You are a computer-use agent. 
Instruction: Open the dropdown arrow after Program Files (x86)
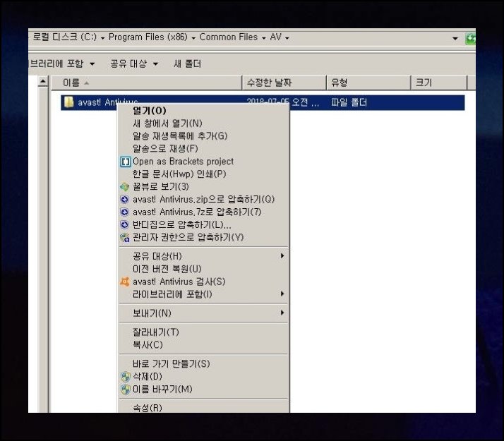(193, 38)
